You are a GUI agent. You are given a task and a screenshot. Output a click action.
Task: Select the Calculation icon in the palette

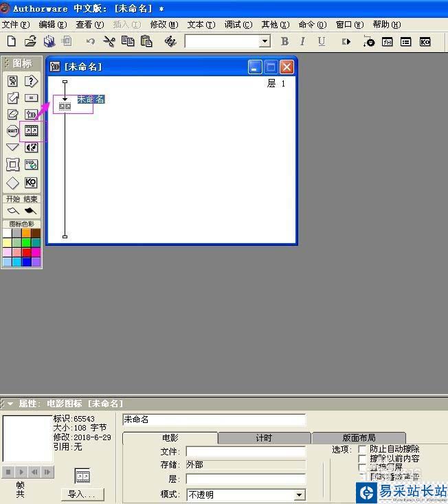click(x=31, y=98)
